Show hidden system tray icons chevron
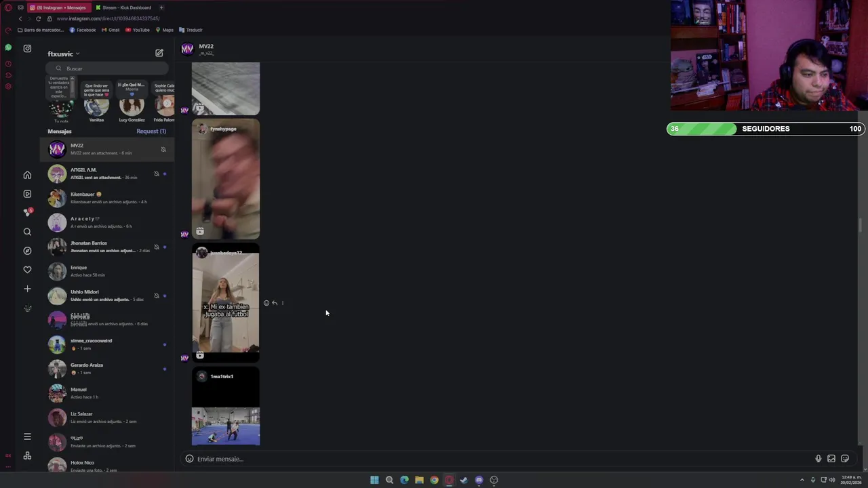 (x=802, y=480)
